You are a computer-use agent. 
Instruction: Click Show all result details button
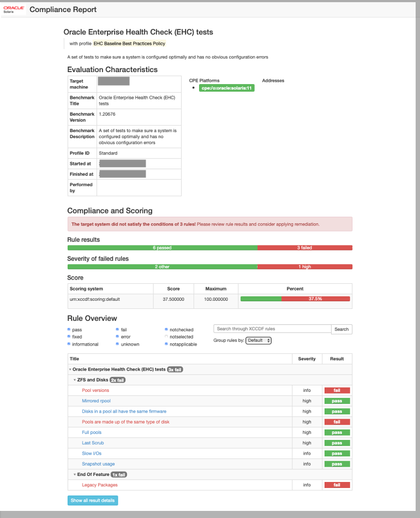[93, 500]
